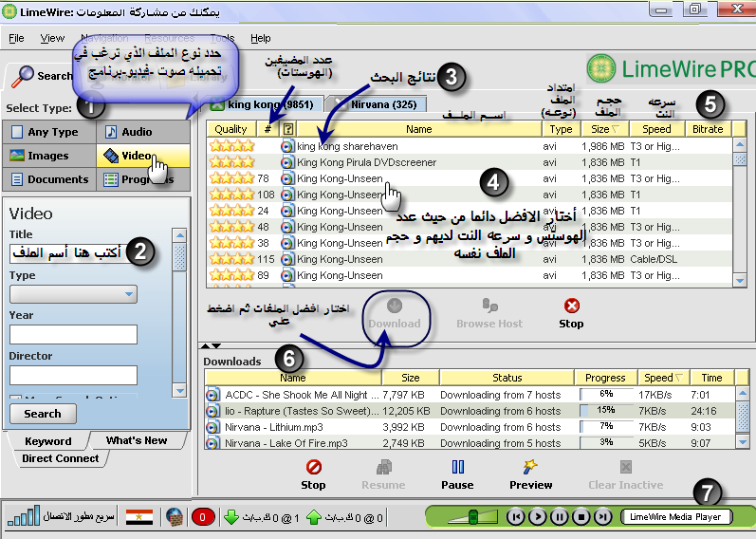Open the File menu
This screenshot has height=539, width=756.
[x=16, y=38]
